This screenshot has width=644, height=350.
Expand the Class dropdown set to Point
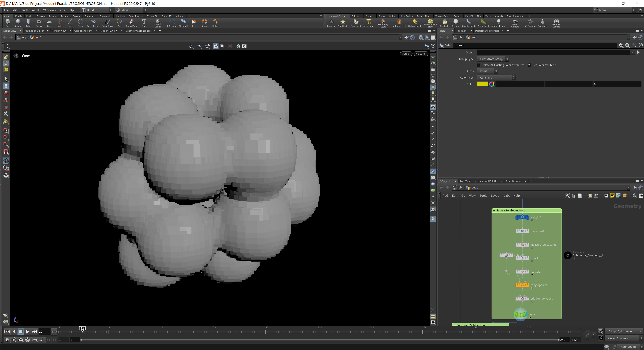pyautogui.click(x=487, y=71)
